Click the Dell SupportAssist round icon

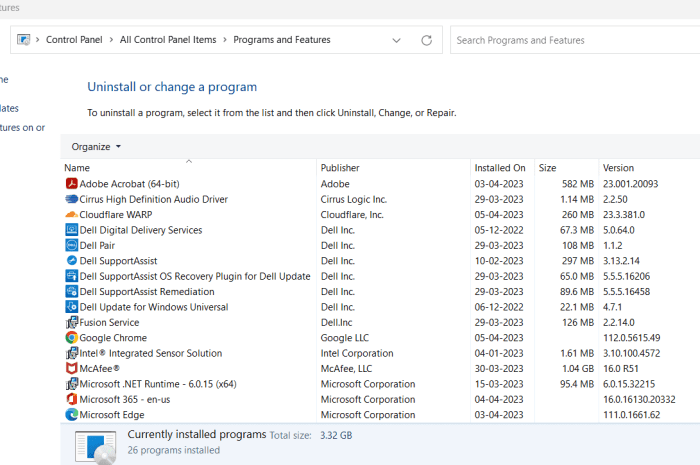pos(71,261)
